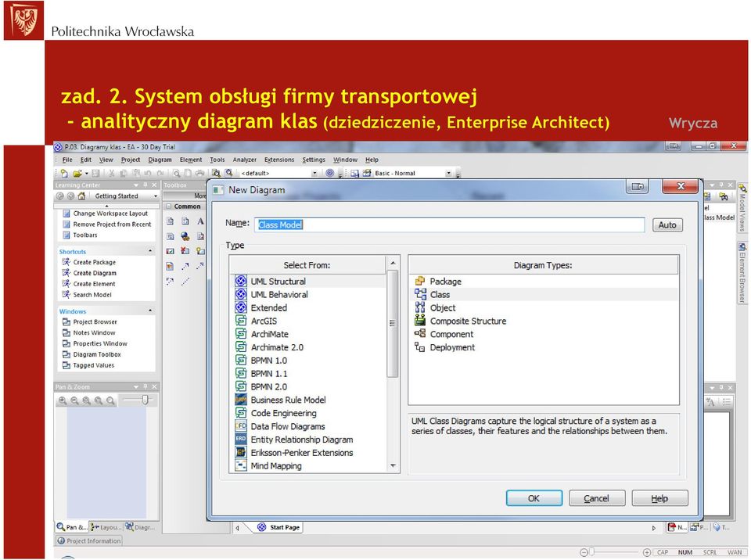
Task: Open the Project Browser window link
Action: tap(95, 322)
